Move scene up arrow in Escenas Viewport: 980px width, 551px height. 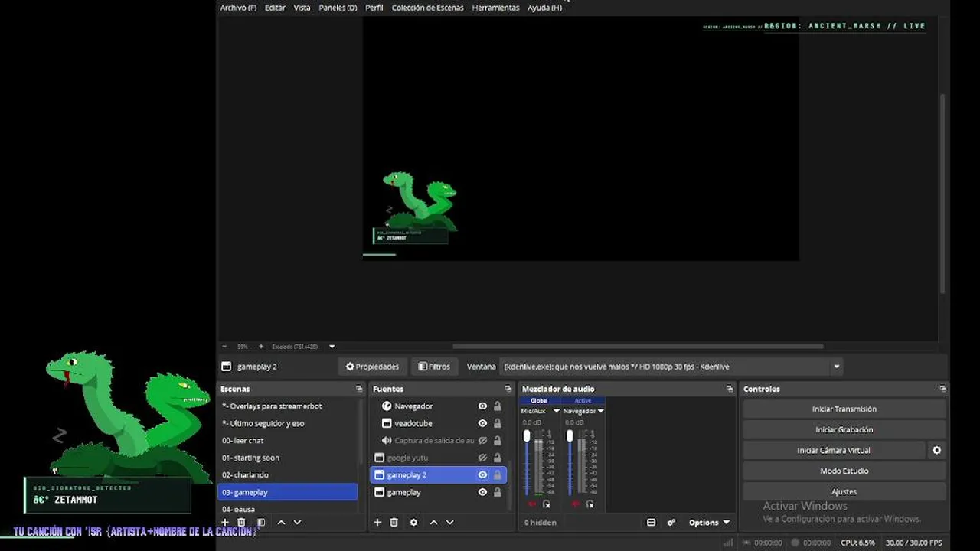click(x=281, y=522)
